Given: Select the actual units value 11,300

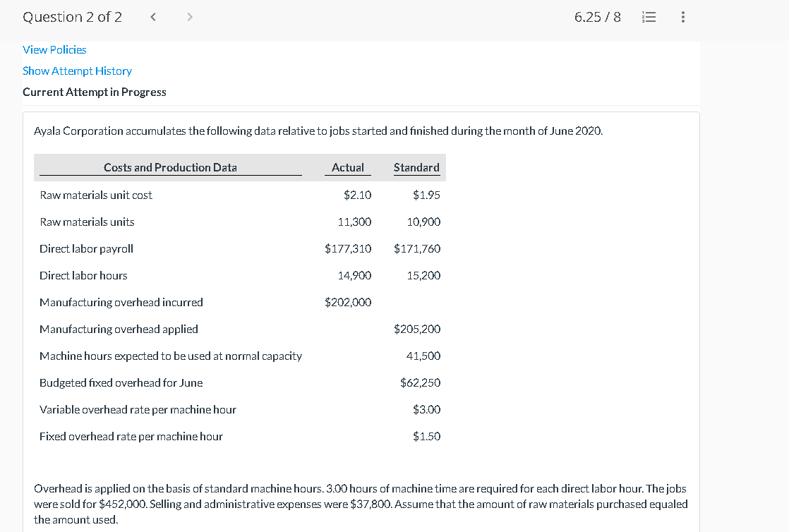Looking at the screenshot, I should click(354, 222).
